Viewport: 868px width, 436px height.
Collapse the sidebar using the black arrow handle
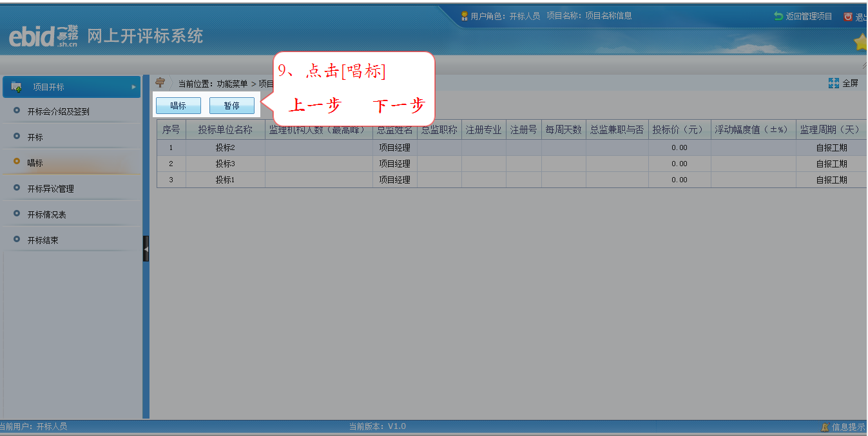tap(146, 249)
